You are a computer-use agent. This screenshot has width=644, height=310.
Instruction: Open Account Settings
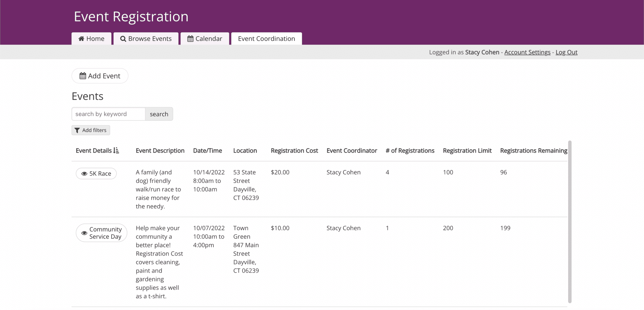pos(527,52)
